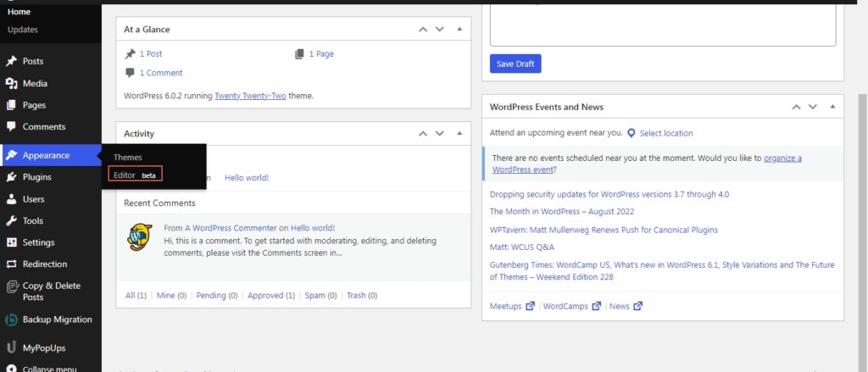Viewport: 868px width, 372px height.
Task: Open 'Matt: WCUS Q&A' link
Action: coord(522,247)
